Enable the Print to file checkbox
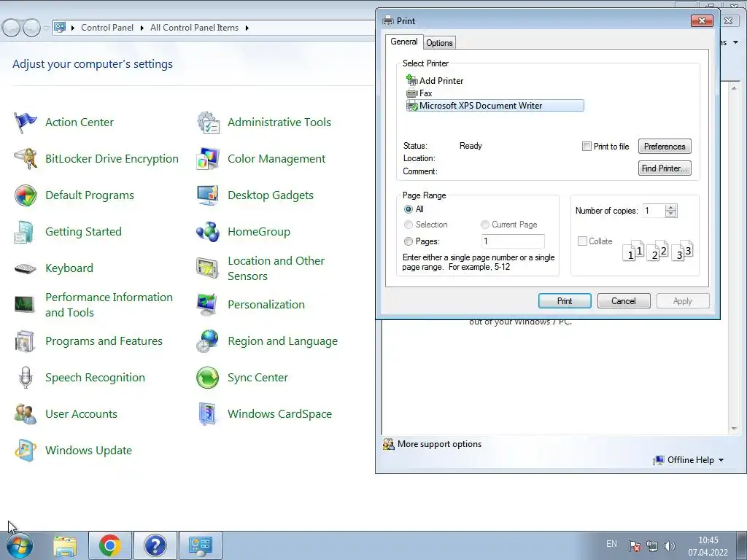This screenshot has width=747, height=560. (587, 146)
